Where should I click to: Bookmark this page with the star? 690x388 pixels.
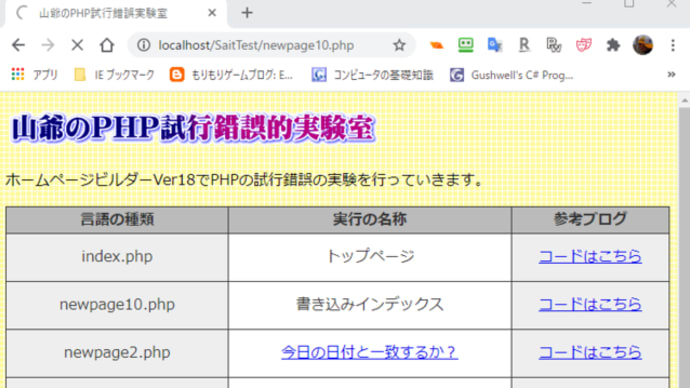coord(399,45)
